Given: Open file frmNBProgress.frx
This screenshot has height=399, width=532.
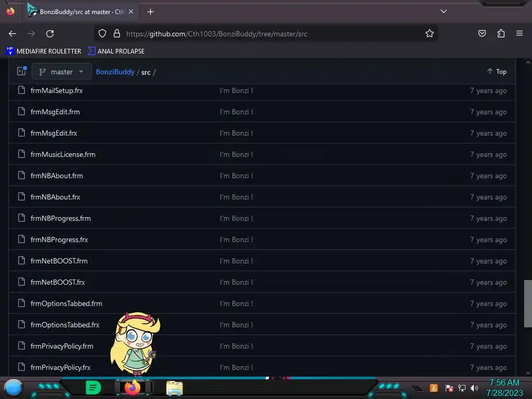Looking at the screenshot, I should pyautogui.click(x=59, y=240).
